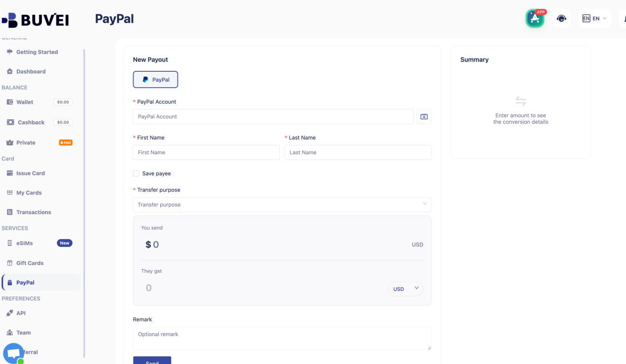Screen dimensions: 626x364
Task: Open the Cashback menu item
Action: click(31, 122)
